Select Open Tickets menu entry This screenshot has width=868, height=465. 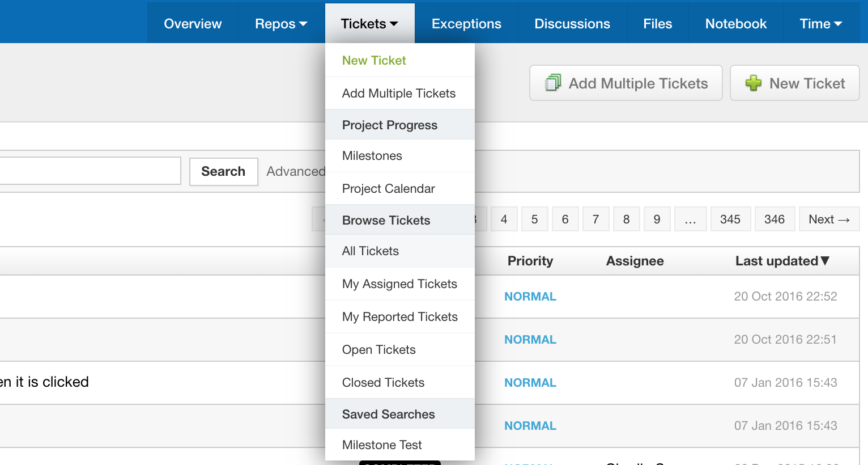[x=400, y=349]
